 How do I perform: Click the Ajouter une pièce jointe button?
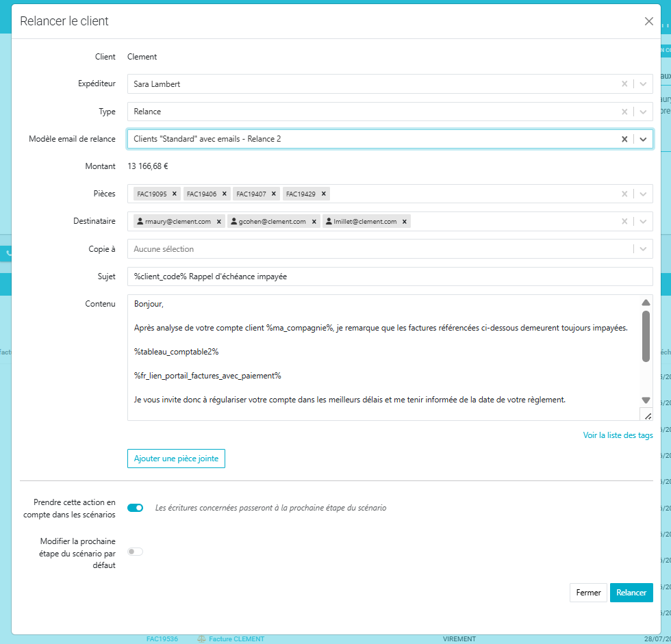point(176,458)
